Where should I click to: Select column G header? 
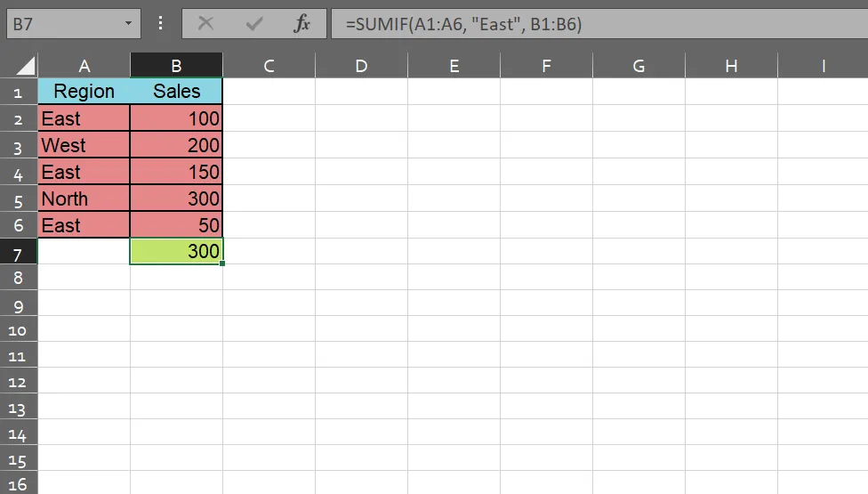click(639, 65)
